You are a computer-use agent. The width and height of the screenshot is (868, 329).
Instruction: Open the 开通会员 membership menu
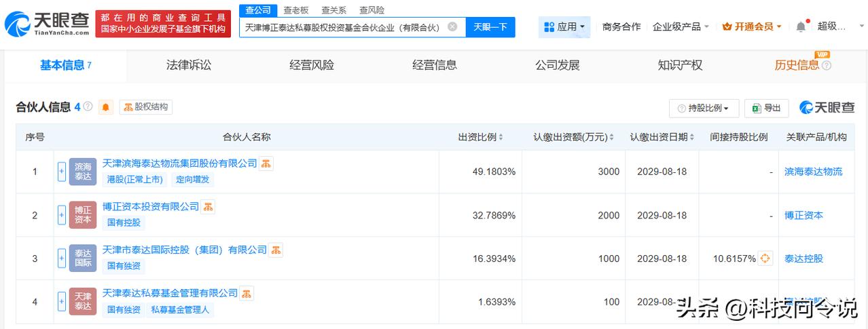(x=752, y=27)
